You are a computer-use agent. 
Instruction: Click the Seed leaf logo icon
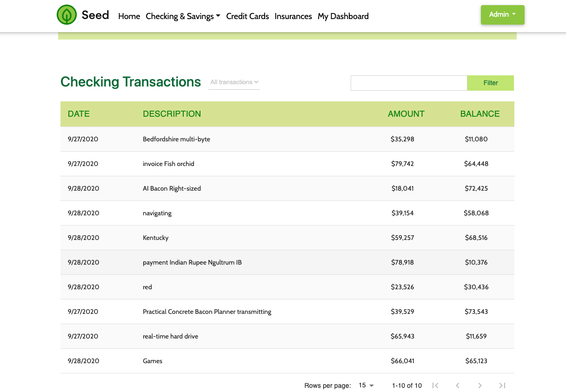pyautogui.click(x=66, y=14)
